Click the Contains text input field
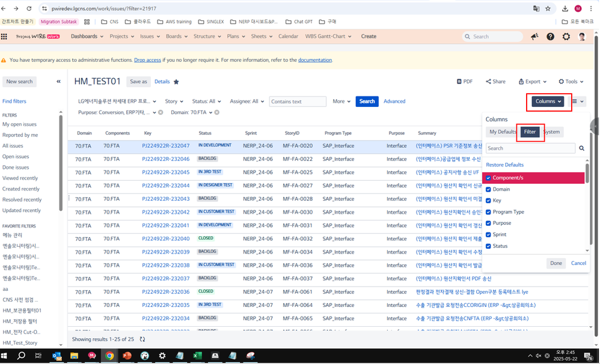 [x=298, y=102]
